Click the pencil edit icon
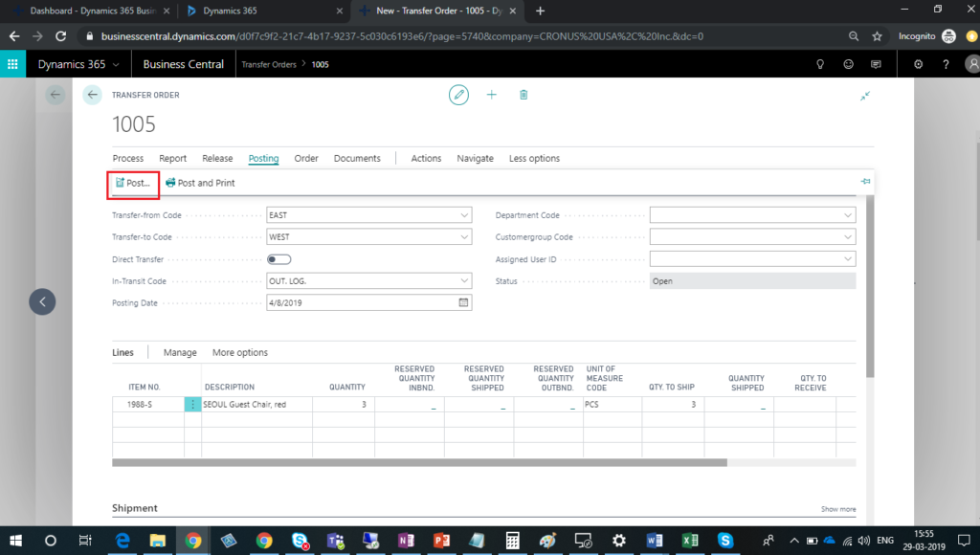The image size is (980, 555). (459, 95)
